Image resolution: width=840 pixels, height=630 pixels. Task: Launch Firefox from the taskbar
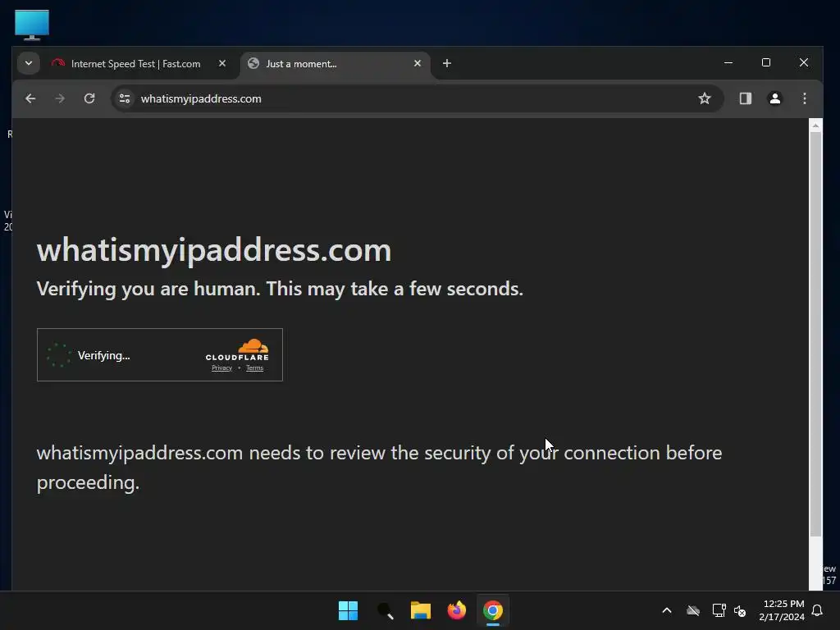click(456, 610)
